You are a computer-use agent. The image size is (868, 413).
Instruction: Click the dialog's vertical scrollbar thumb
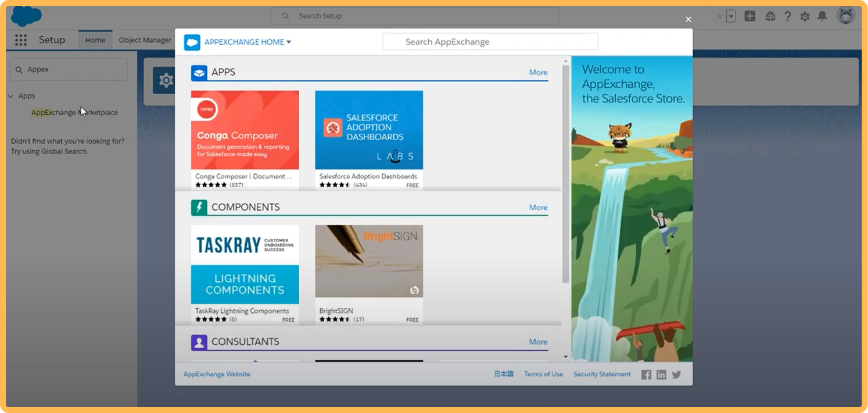coord(566,175)
